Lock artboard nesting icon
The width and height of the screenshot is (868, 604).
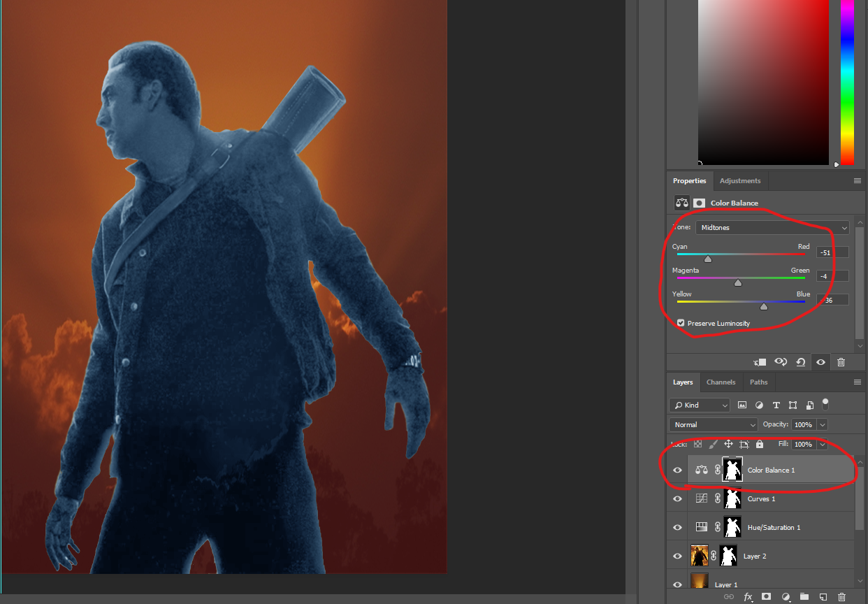pyautogui.click(x=744, y=444)
